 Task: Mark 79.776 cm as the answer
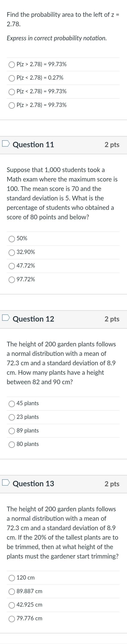12,619
